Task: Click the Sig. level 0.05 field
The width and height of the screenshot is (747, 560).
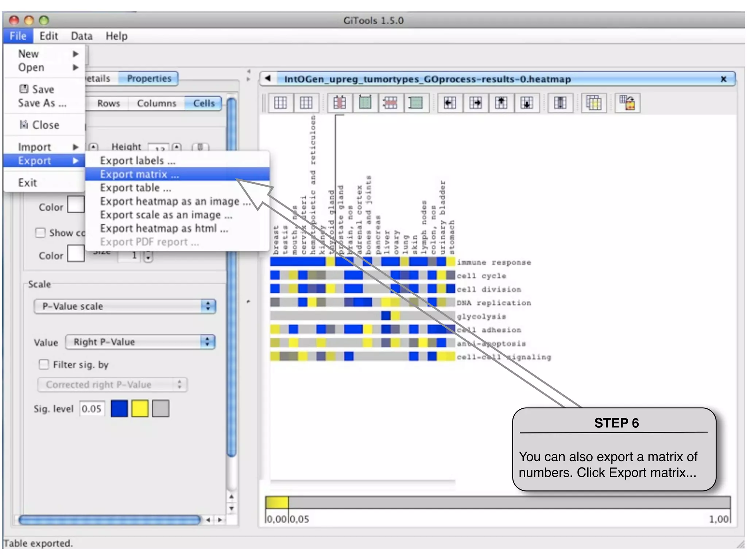Action: coord(92,409)
